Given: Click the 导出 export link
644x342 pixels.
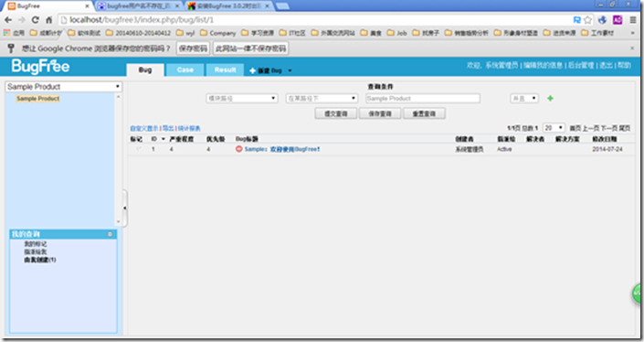Looking at the screenshot, I should pyautogui.click(x=168, y=128).
